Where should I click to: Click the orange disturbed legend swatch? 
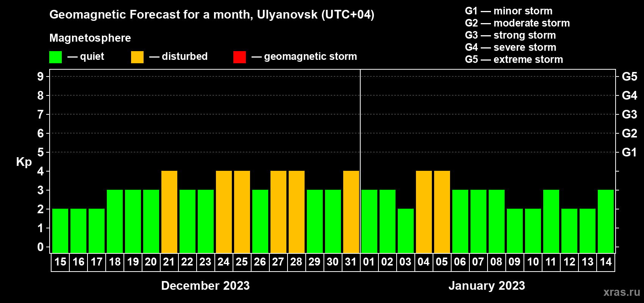138,57
